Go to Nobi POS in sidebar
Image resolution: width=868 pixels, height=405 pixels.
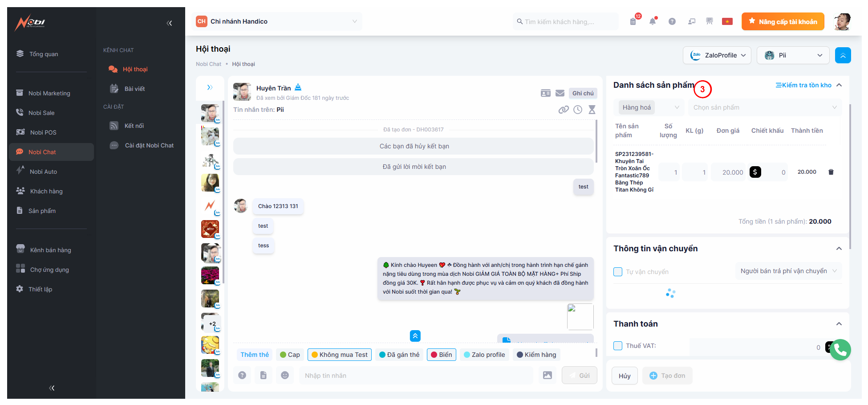[43, 132]
